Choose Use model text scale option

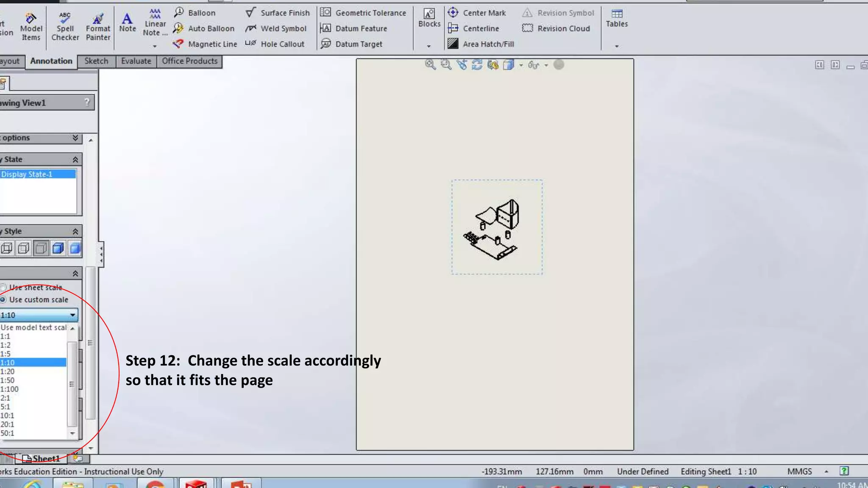33,327
